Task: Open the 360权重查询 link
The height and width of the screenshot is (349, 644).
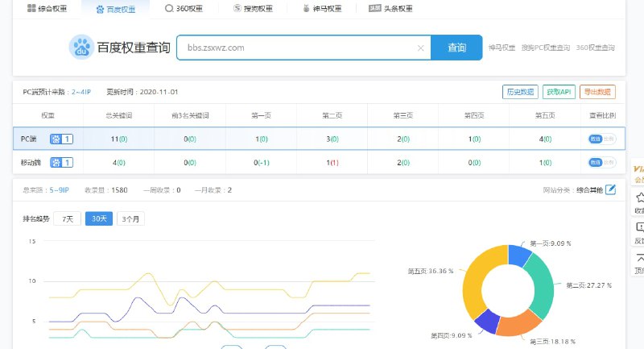Action: (595, 48)
